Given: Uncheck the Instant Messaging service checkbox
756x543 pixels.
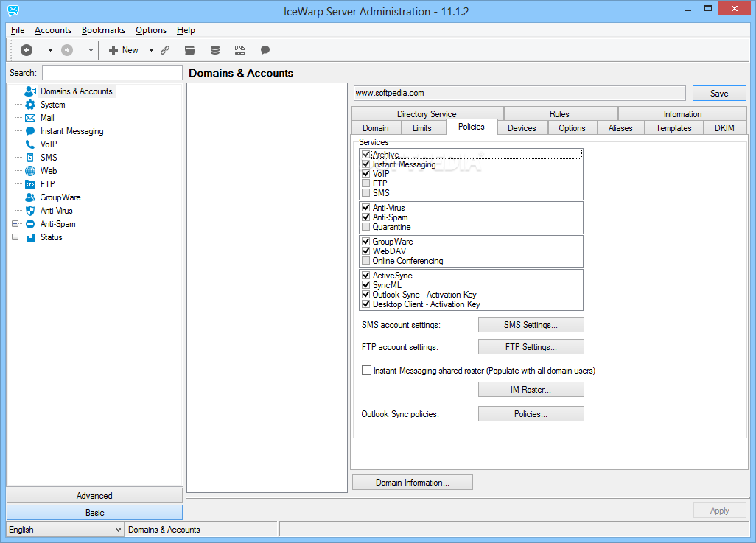Looking at the screenshot, I should tap(366, 164).
